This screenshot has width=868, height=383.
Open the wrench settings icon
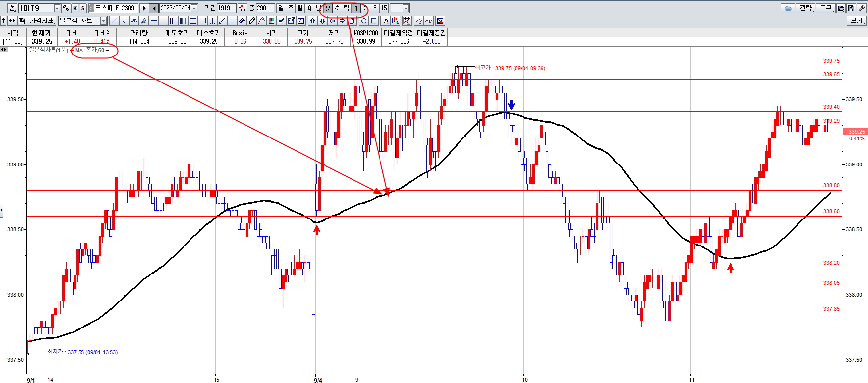pos(861,8)
